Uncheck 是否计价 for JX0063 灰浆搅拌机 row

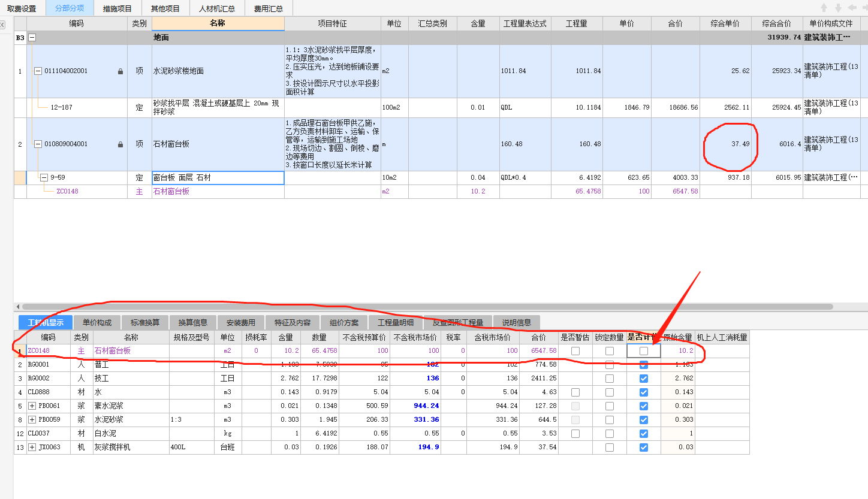[644, 447]
